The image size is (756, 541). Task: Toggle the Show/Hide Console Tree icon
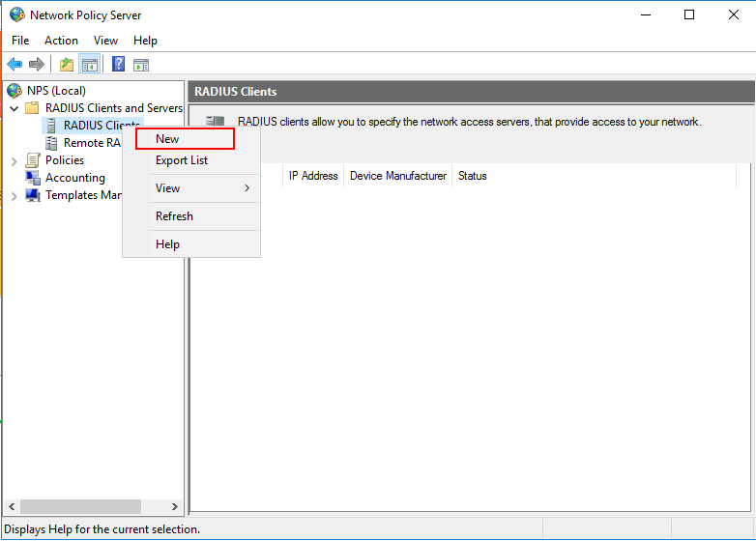90,64
